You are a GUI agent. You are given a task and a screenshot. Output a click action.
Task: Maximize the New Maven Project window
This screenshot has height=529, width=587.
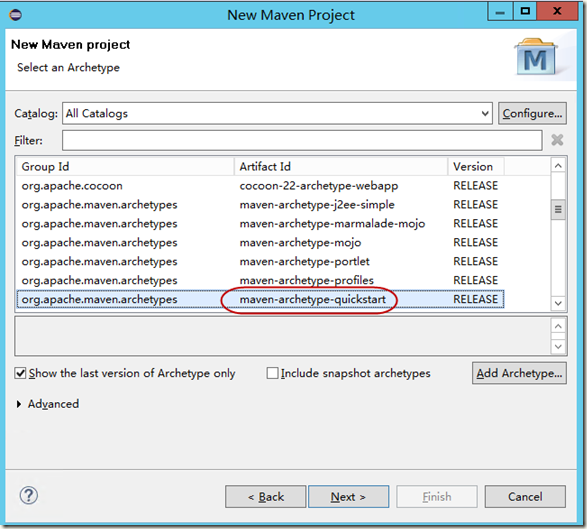click(525, 11)
